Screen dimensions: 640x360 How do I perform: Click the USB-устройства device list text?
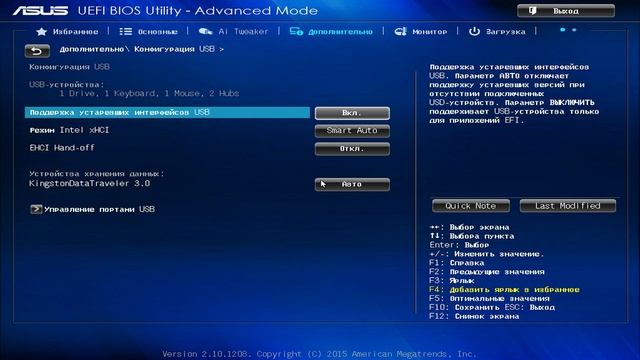click(149, 93)
